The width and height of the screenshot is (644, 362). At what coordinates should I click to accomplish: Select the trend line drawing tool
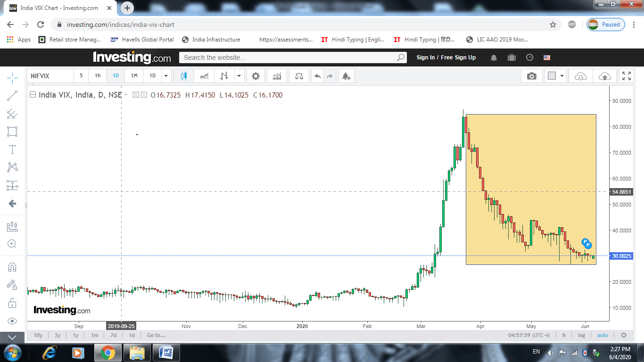tap(12, 96)
